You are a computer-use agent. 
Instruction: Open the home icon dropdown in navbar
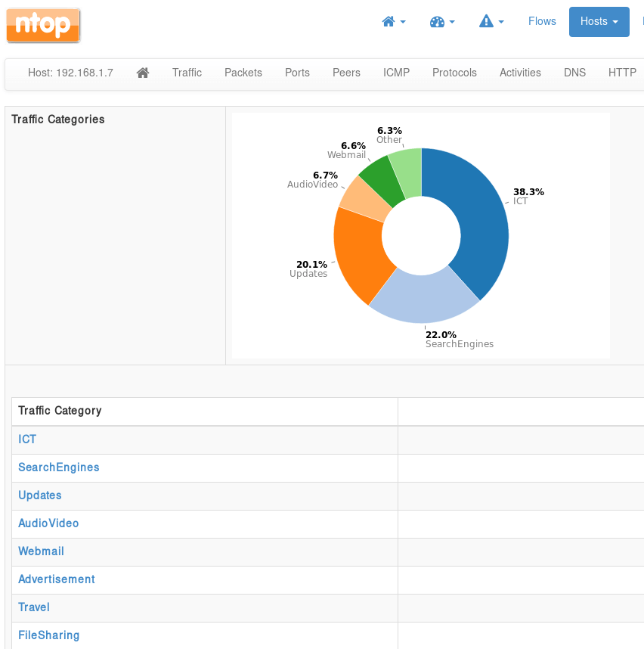point(393,22)
